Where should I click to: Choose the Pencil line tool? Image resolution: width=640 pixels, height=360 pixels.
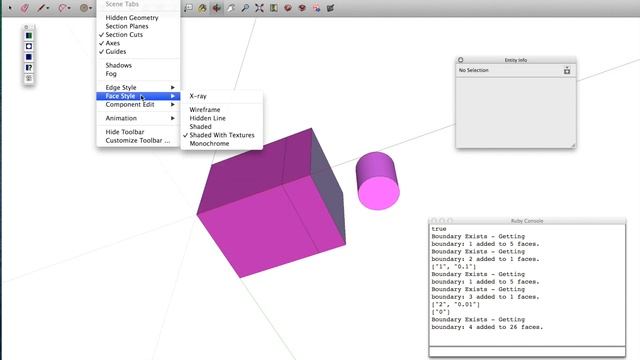coord(41,8)
